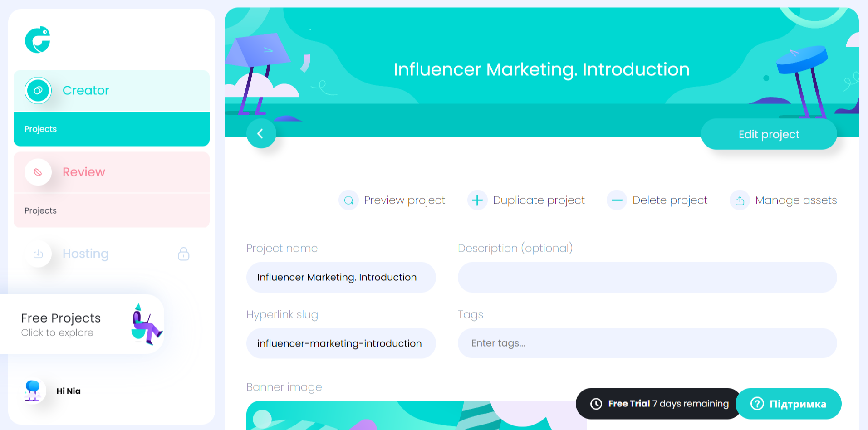Explore the Free Projects card
Screen dimensions: 868x430
tap(82, 324)
